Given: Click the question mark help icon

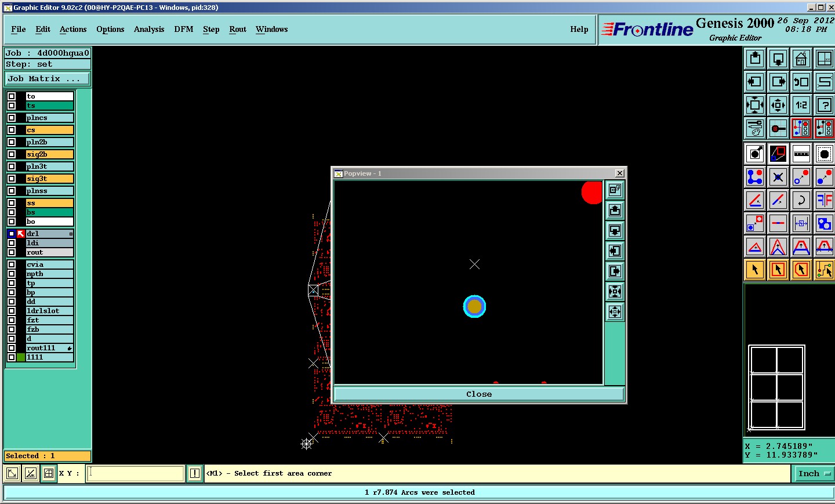Looking at the screenshot, I should tap(824, 105).
